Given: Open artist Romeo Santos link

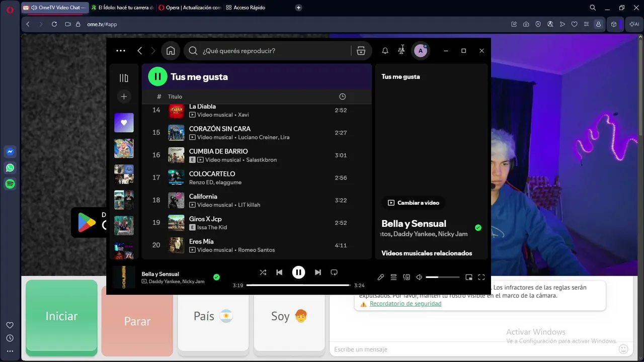Looking at the screenshot, I should click(x=257, y=250).
